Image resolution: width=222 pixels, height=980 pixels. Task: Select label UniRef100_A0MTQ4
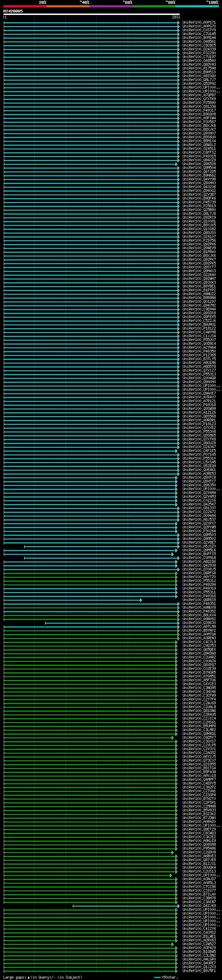pyautogui.click(x=199, y=634)
